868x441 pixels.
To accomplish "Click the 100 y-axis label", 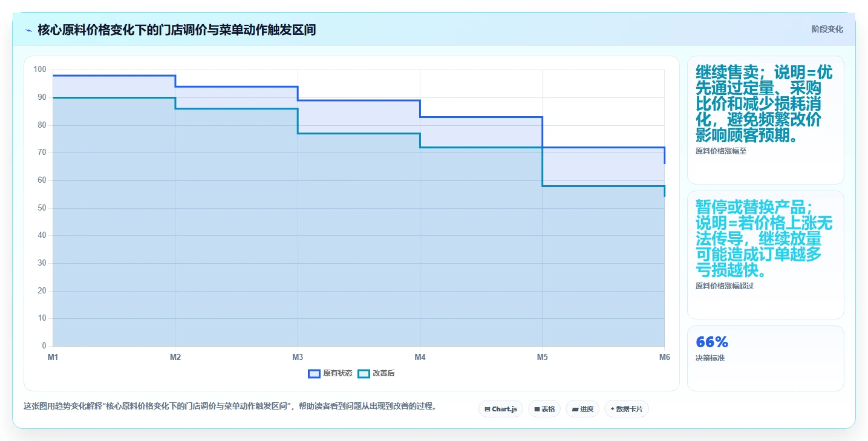I will pyautogui.click(x=40, y=70).
